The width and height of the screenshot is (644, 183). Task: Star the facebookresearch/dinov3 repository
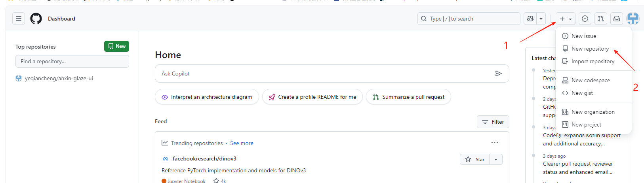475,159
